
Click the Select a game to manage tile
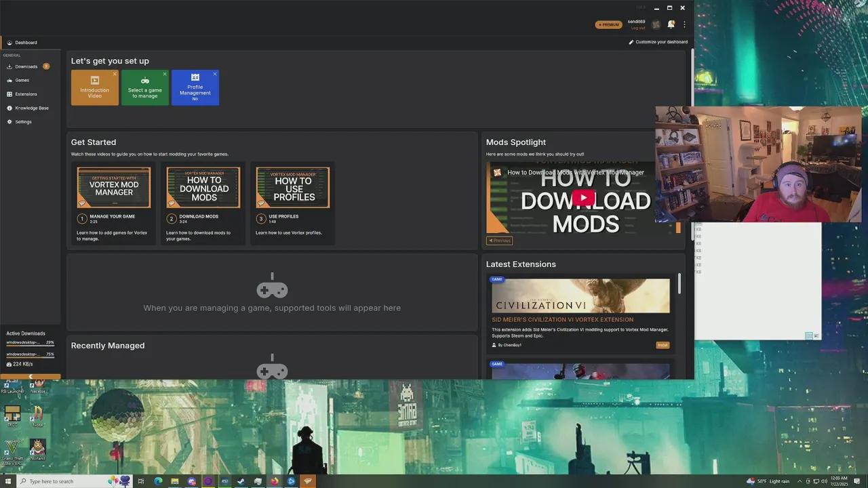click(x=144, y=88)
